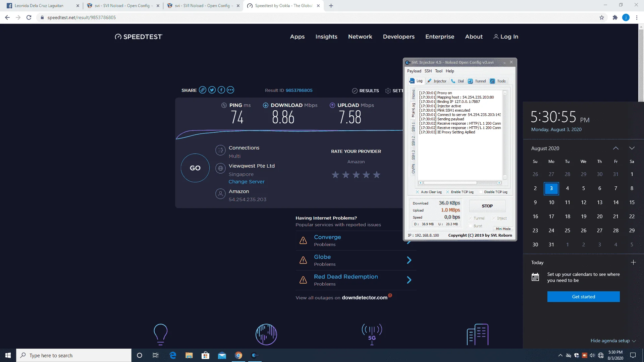Toggle Enable TCP Log checkbox

(x=447, y=192)
